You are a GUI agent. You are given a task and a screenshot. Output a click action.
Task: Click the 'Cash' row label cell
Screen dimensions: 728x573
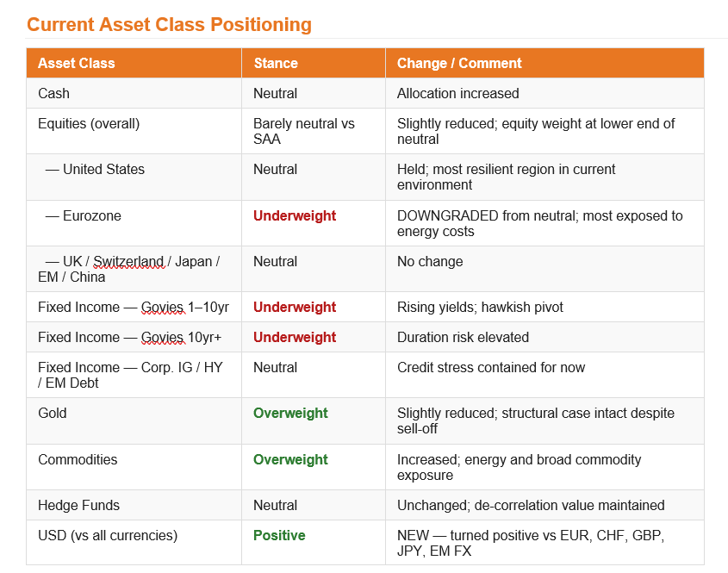54,93
